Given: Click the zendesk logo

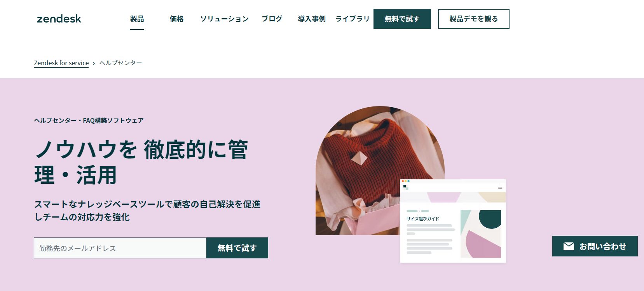Looking at the screenshot, I should pos(59,19).
